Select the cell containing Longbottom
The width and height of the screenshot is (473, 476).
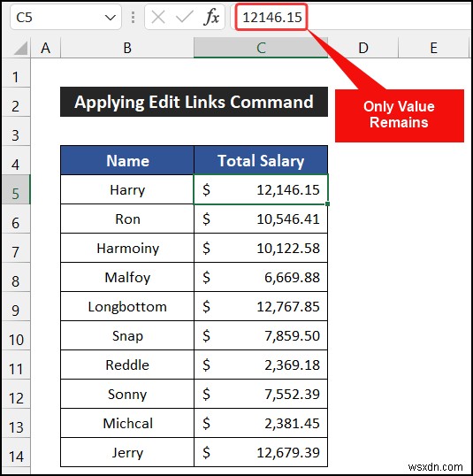(x=127, y=306)
